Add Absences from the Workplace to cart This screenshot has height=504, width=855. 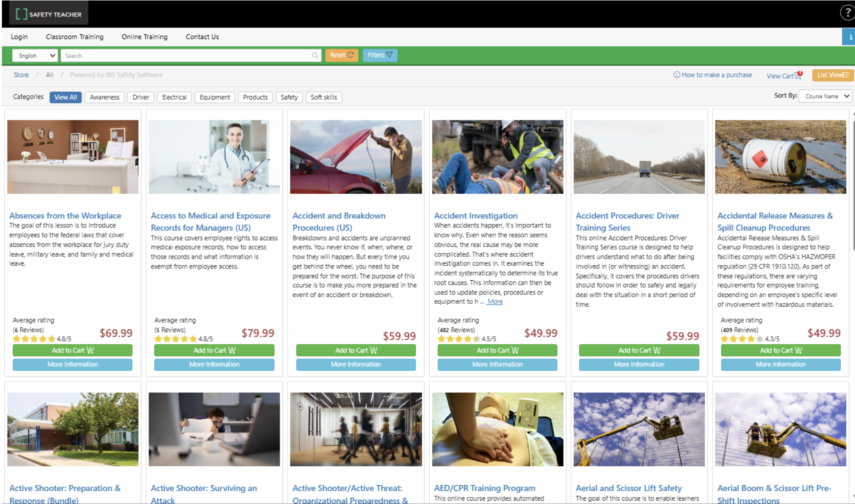point(73,350)
